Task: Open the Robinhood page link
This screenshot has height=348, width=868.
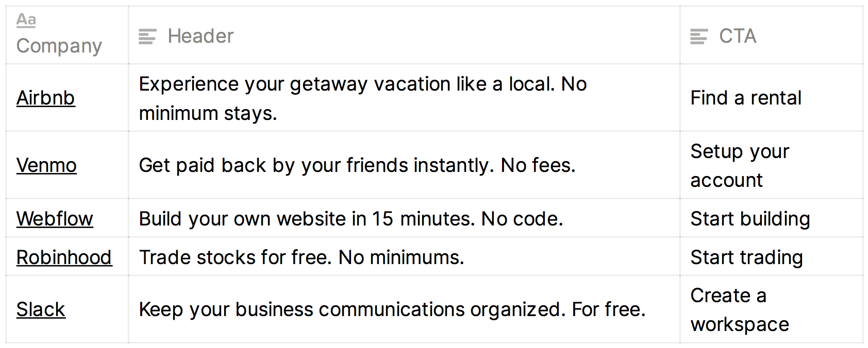Action: 64,257
